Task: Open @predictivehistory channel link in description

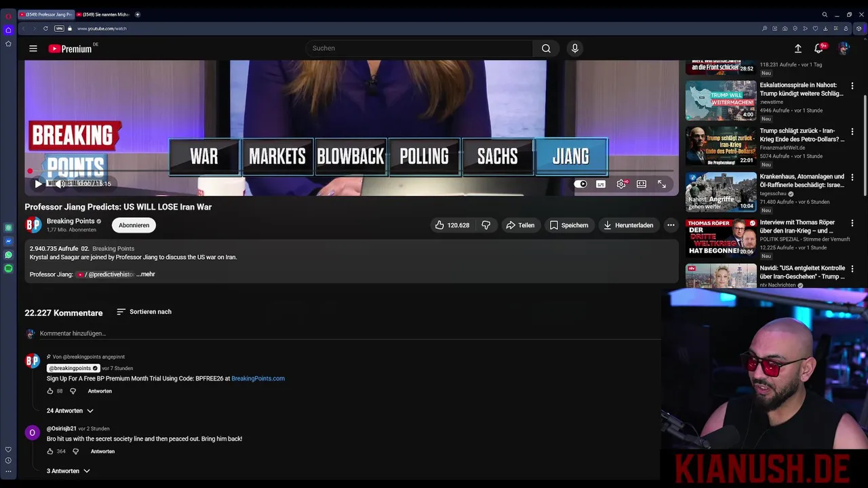Action: (105, 274)
